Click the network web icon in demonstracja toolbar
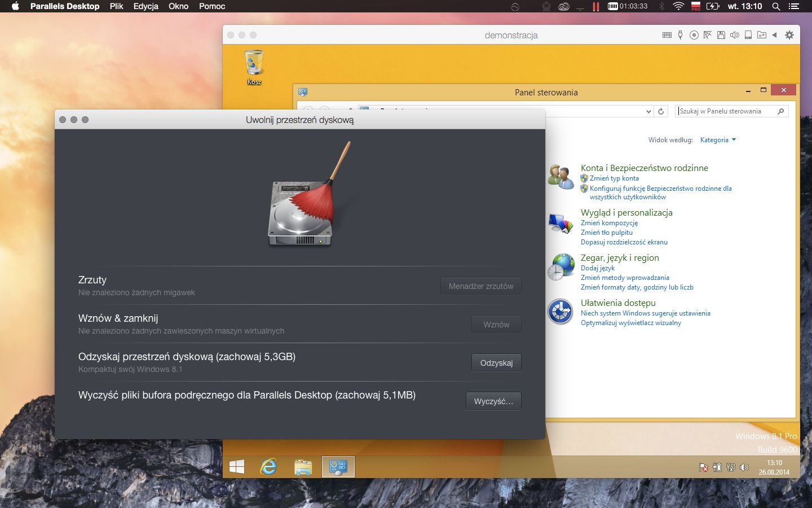Image resolution: width=812 pixels, height=508 pixels. coord(708,35)
